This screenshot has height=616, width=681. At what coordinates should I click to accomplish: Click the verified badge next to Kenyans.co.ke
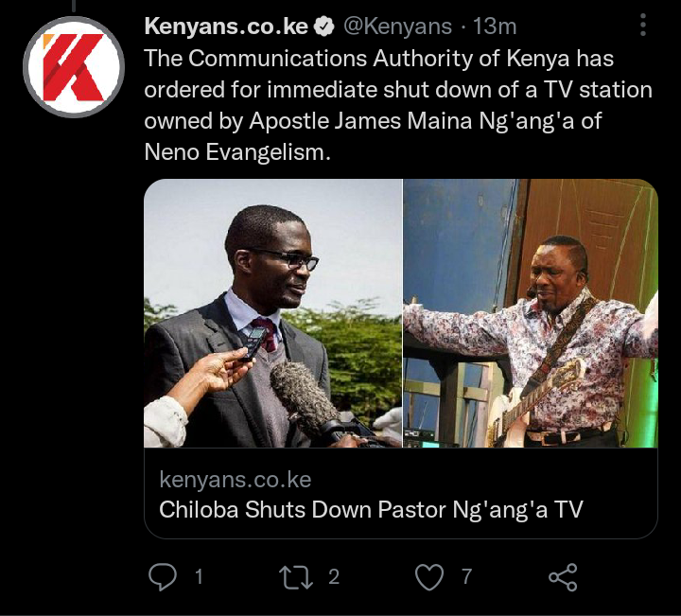[324, 26]
